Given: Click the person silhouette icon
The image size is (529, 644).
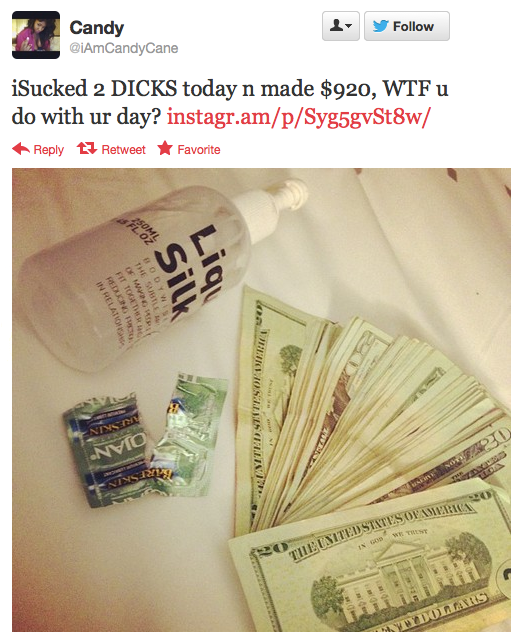Looking at the screenshot, I should [336, 26].
